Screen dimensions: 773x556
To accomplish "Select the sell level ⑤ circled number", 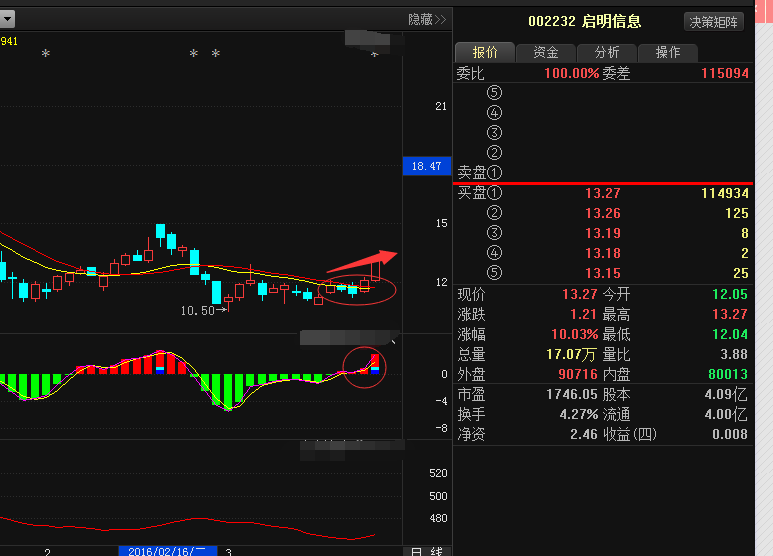I will point(494,93).
